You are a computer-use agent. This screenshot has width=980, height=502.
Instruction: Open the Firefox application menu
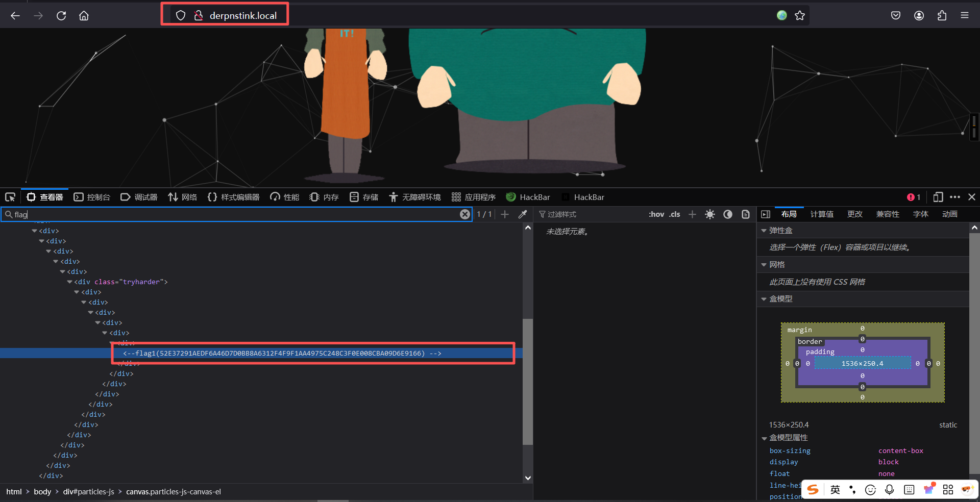tap(965, 16)
